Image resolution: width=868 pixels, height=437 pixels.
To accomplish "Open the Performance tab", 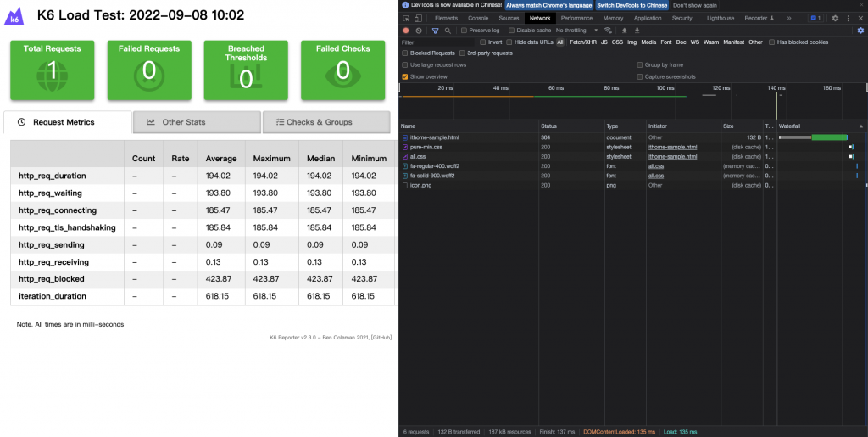I will [x=576, y=19].
